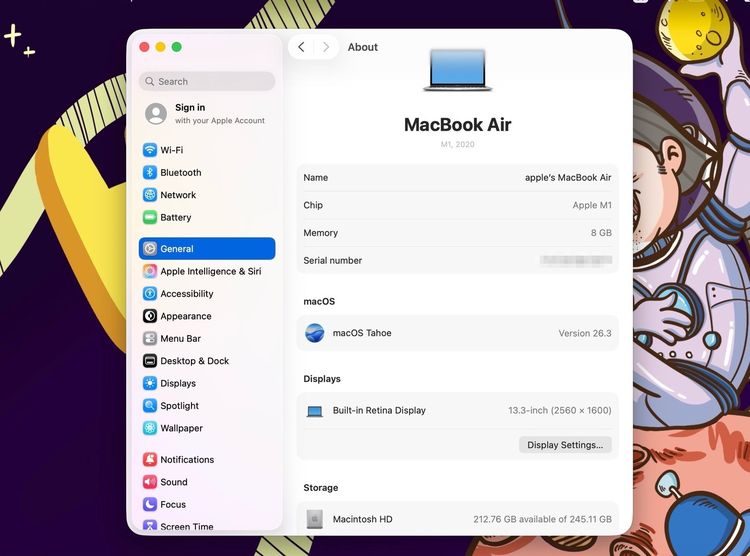Click "13.3-inch (2560 × 1600)" text

click(560, 411)
